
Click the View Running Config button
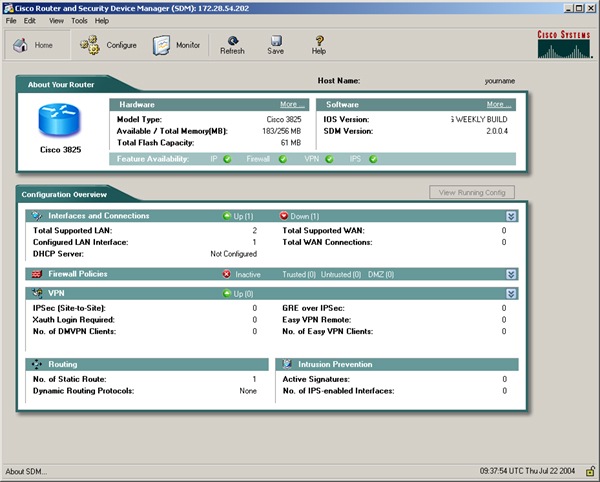pos(472,192)
